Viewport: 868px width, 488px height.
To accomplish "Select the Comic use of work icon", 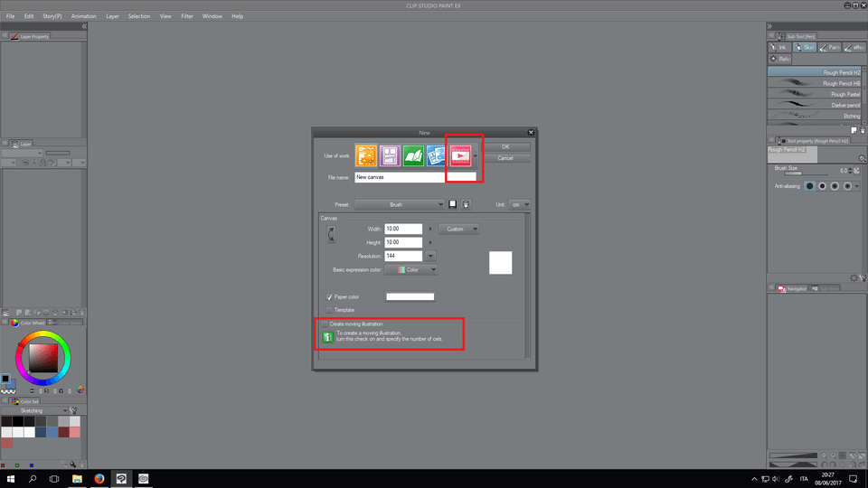I will coord(390,155).
